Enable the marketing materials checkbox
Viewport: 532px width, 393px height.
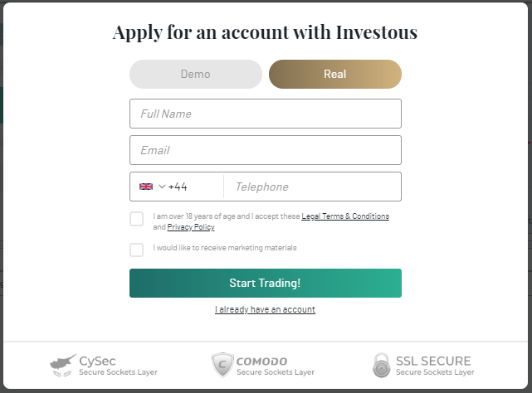point(137,250)
